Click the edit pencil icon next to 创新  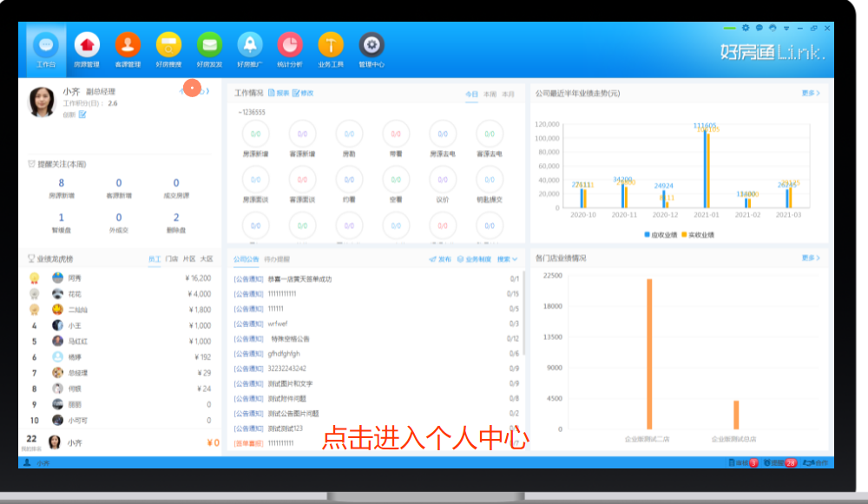pos(82,115)
